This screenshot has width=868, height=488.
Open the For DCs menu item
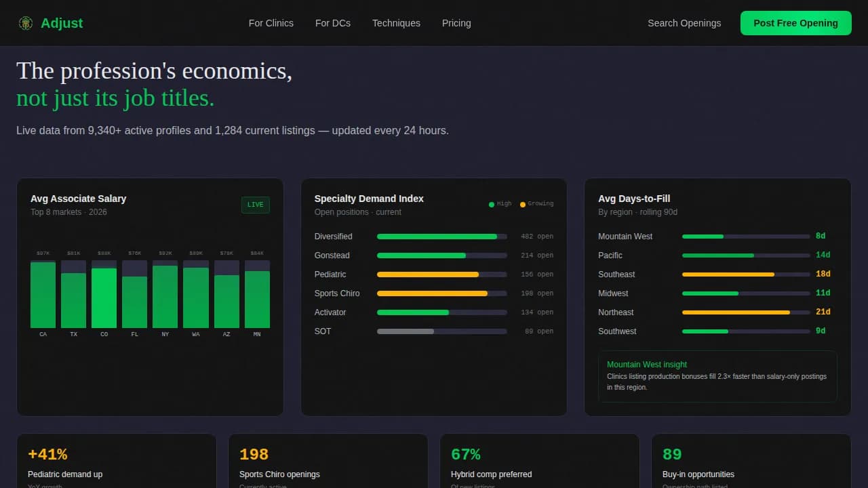click(x=332, y=23)
